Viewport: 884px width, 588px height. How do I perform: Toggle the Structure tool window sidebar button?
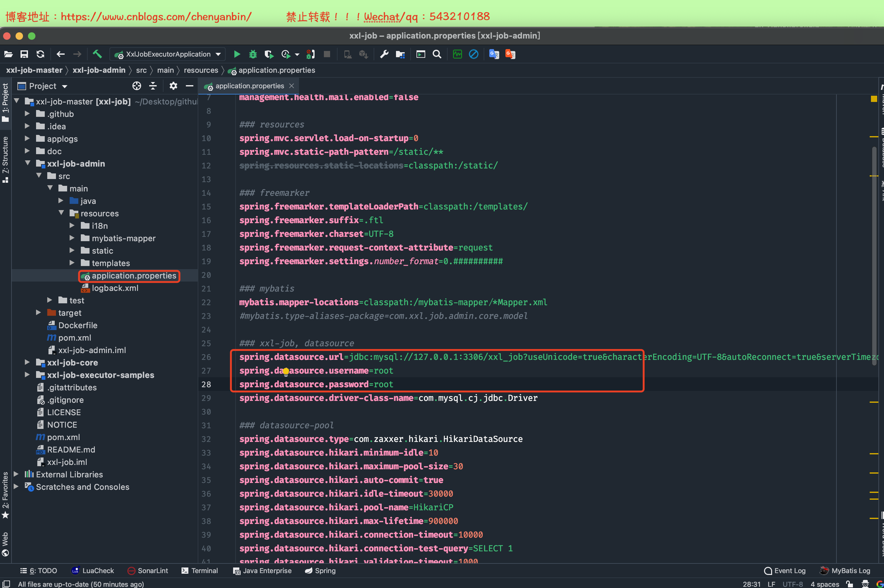point(5,159)
